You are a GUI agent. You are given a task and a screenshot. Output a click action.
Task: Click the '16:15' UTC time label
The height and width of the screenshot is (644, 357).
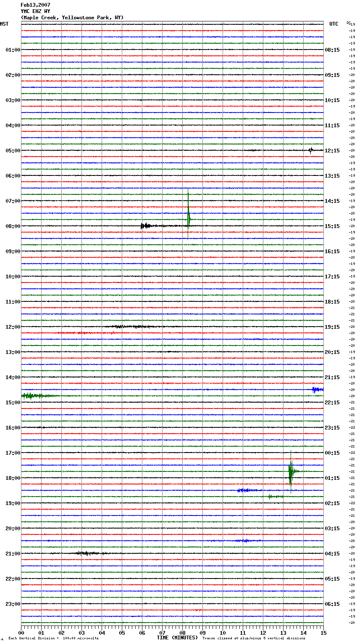[332, 251]
